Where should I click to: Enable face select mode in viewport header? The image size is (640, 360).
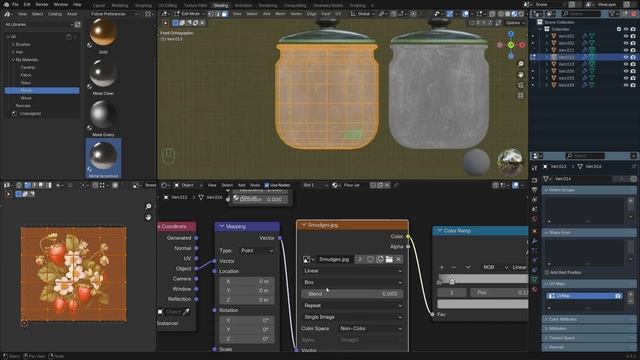point(224,14)
